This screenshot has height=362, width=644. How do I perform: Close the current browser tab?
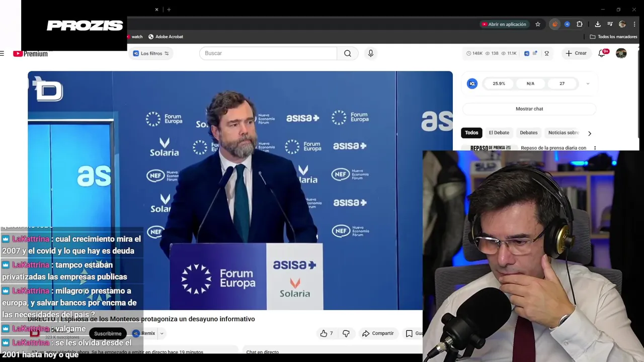pos(156,10)
